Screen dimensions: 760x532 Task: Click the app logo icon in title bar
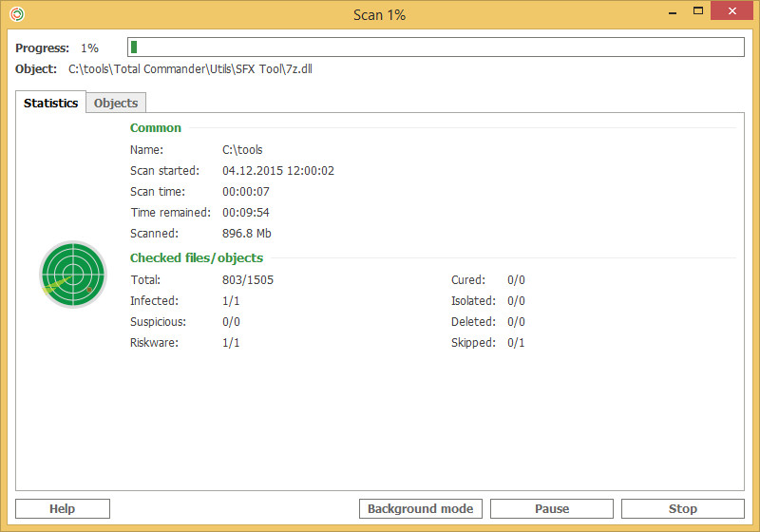(x=17, y=14)
